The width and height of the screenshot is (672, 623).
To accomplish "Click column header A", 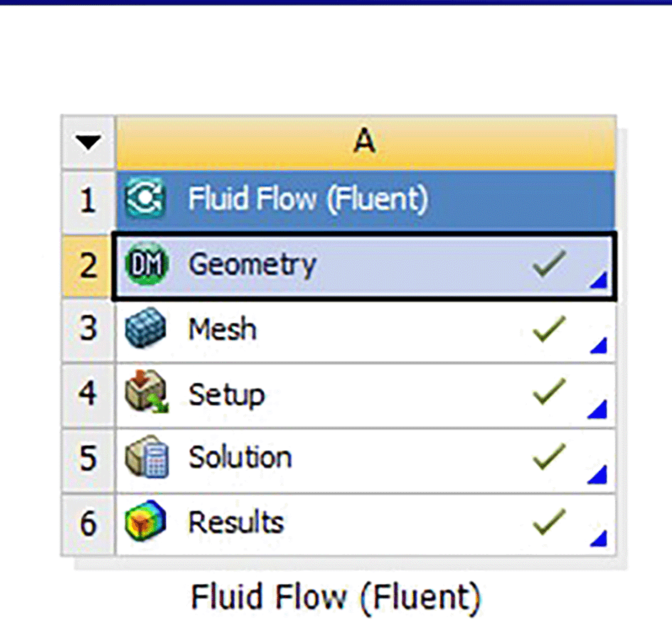I will 366,142.
